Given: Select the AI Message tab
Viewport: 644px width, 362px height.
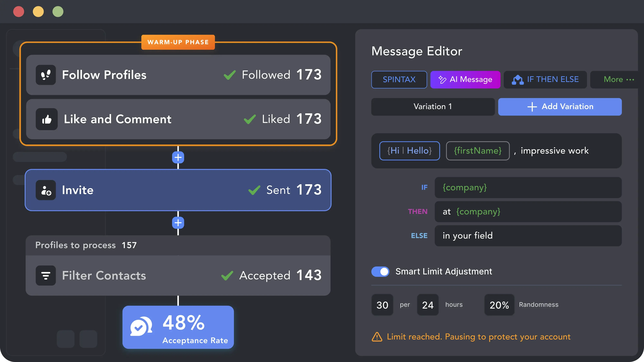Looking at the screenshot, I should 465,79.
